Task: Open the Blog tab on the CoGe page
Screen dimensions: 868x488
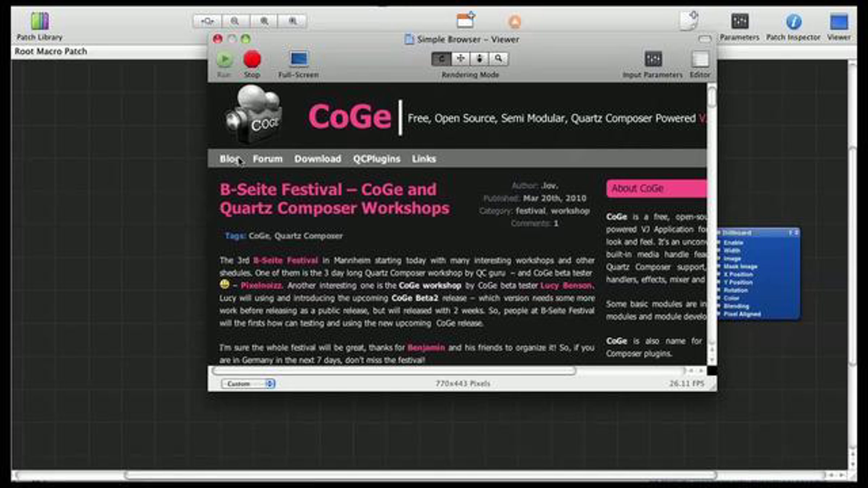Action: click(230, 159)
